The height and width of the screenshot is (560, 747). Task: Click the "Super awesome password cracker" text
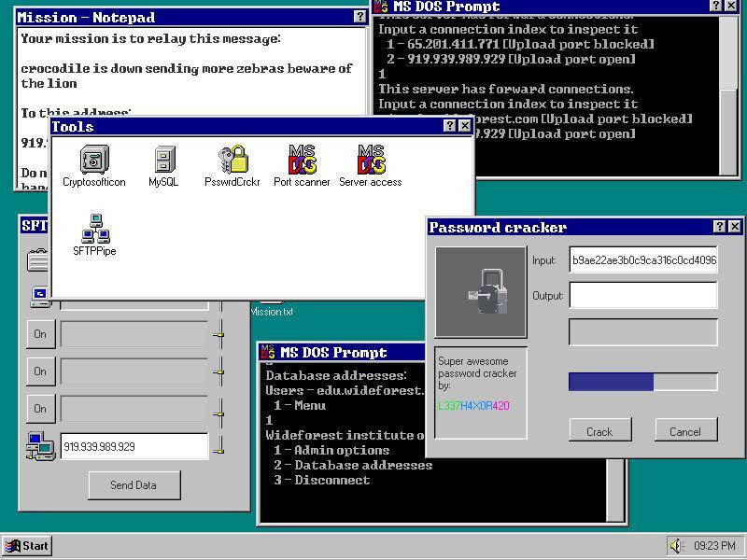477,373
